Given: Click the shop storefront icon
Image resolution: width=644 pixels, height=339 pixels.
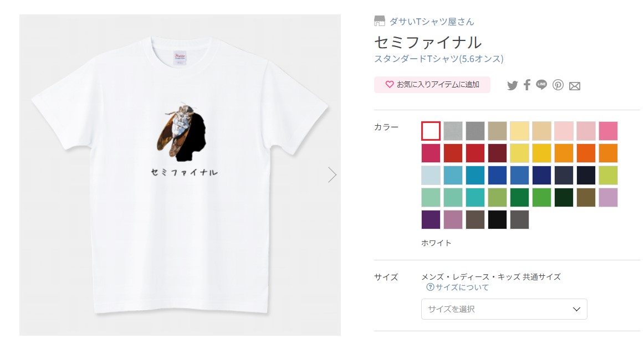Looking at the screenshot, I should click(x=380, y=21).
